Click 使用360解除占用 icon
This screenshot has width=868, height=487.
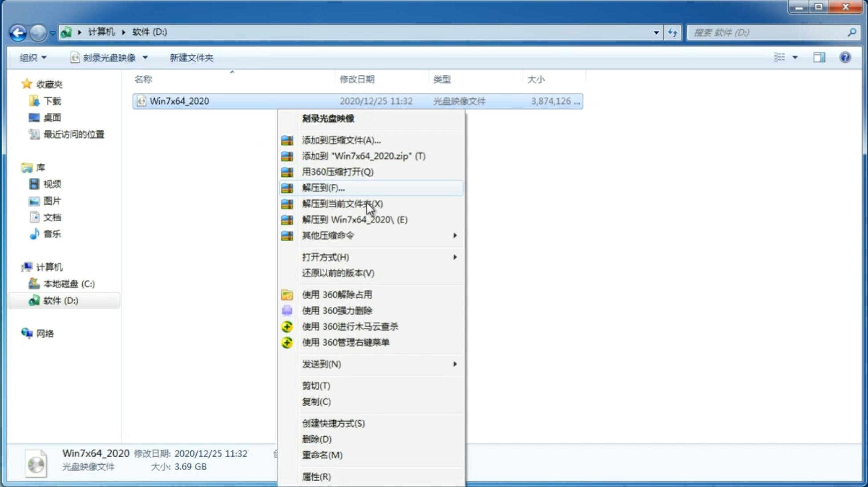pos(286,294)
